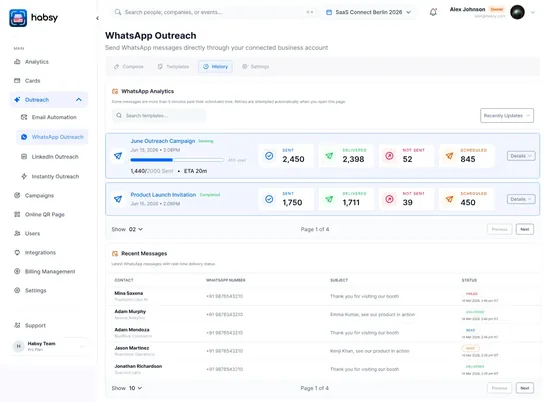Select contact Jonathan Richardson
Screen dimensions: 548x402
(x=138, y=366)
